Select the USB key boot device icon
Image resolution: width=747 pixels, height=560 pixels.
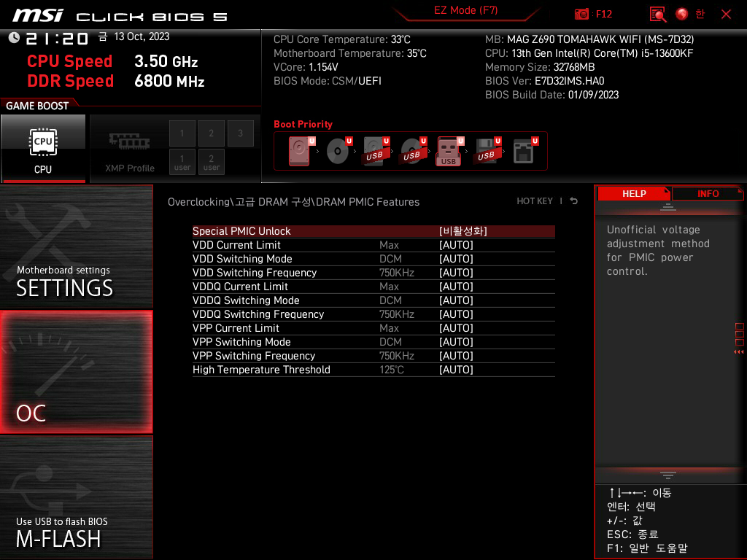449,151
